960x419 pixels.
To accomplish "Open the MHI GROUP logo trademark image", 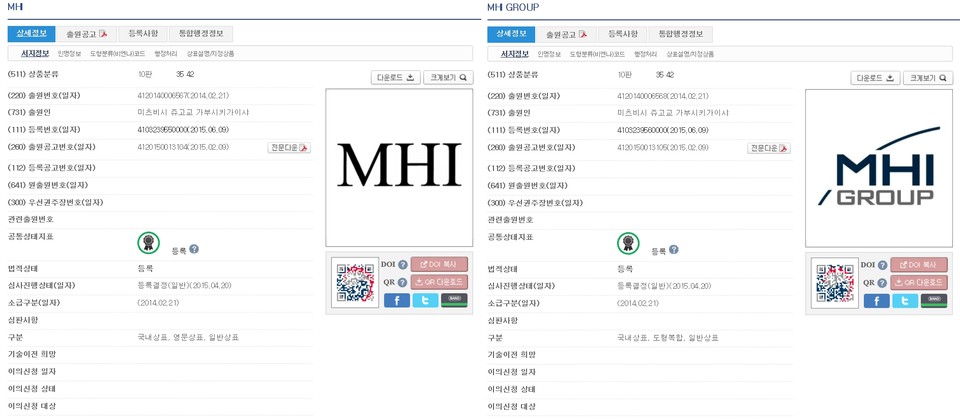I will coord(879,168).
